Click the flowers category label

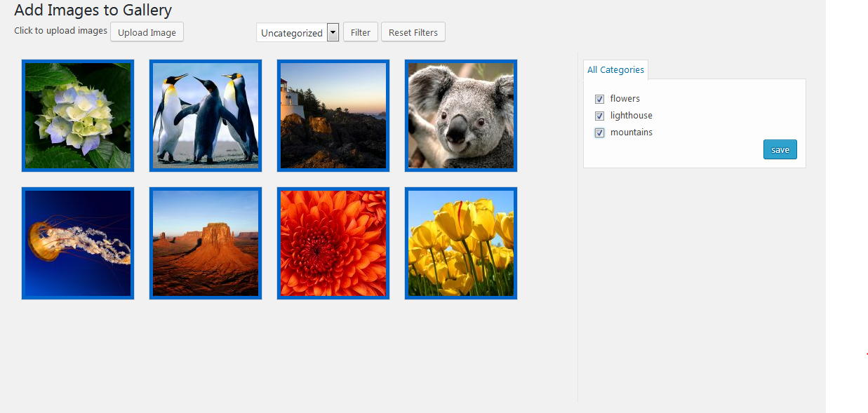(x=625, y=99)
